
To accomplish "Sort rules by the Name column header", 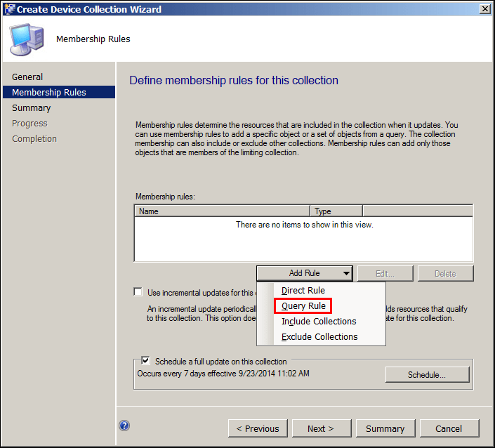I will 222,211.
